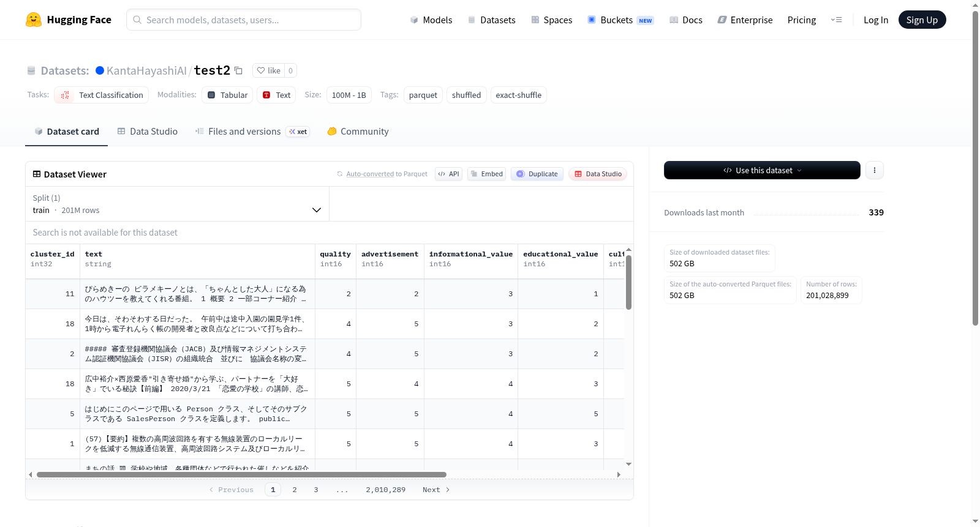Image resolution: width=980 pixels, height=527 pixels.
Task: Click the like count 0
Action: pos(290,70)
